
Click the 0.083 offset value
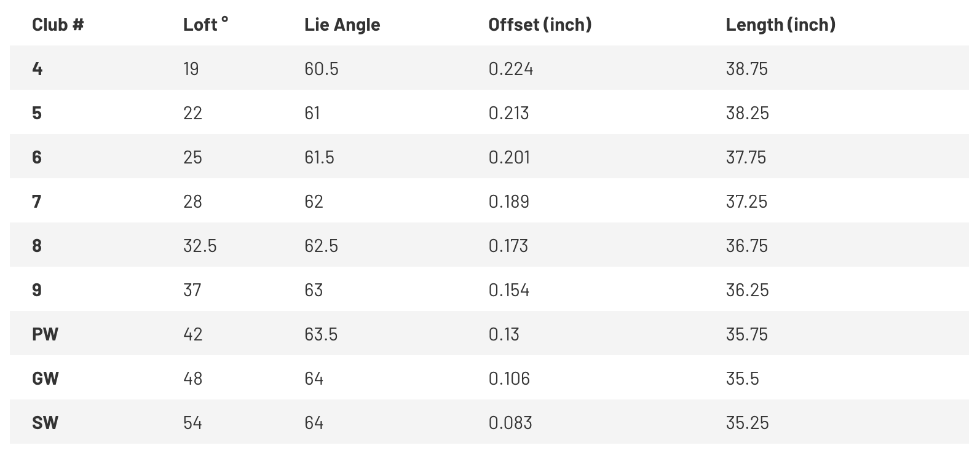pos(510,423)
